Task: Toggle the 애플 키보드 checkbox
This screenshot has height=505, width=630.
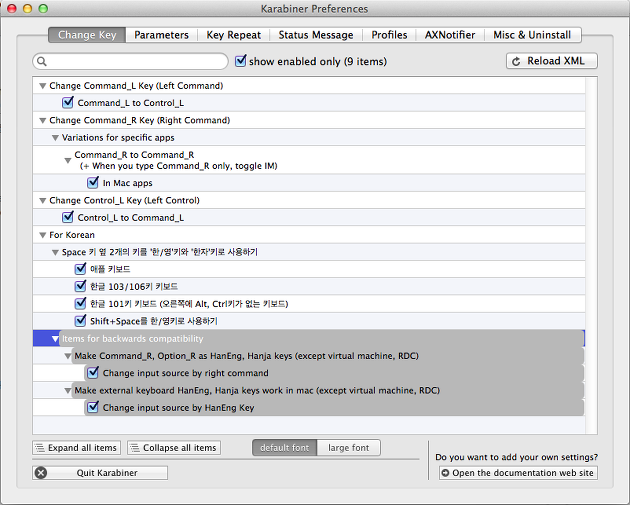Action: coord(80,268)
